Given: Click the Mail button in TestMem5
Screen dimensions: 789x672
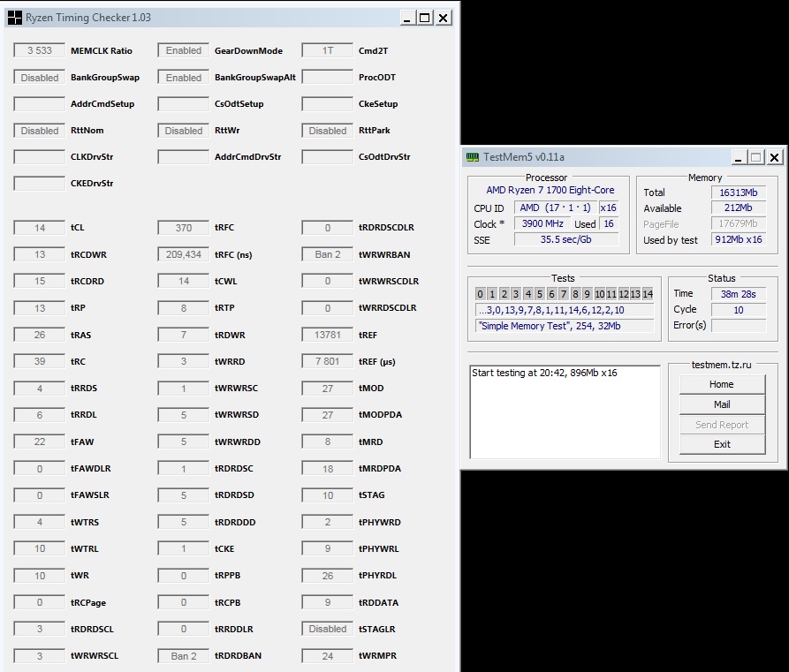Looking at the screenshot, I should [722, 404].
